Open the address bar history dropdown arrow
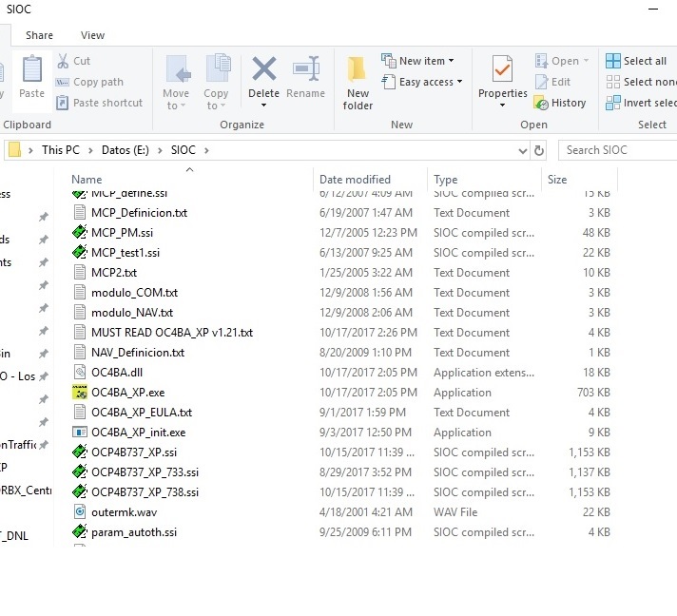Screen dimensions: 677x616 (x=522, y=150)
